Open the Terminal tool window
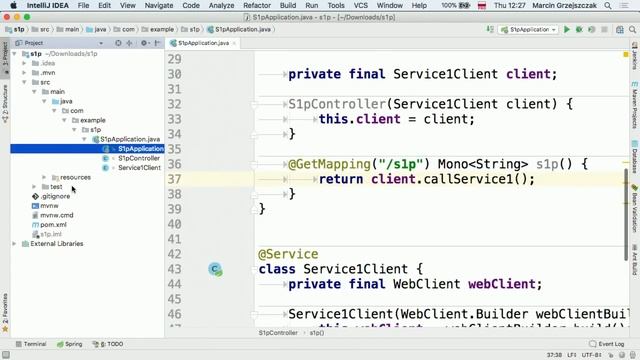The height and width of the screenshot is (360, 640). pos(31,344)
